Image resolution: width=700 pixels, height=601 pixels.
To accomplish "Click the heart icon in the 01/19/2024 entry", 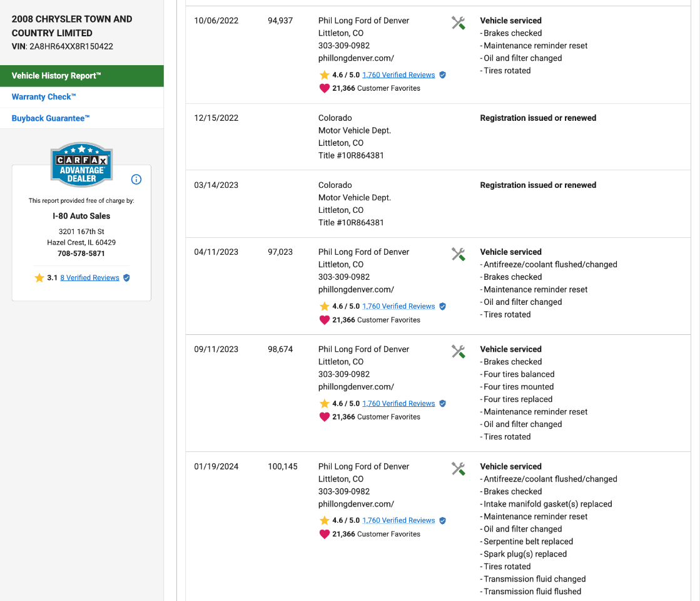I will 324,534.
